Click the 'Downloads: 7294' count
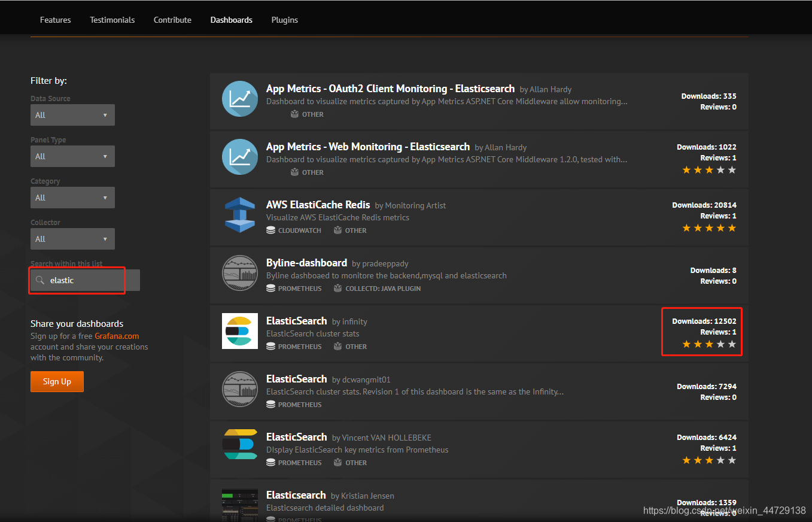 (x=707, y=386)
